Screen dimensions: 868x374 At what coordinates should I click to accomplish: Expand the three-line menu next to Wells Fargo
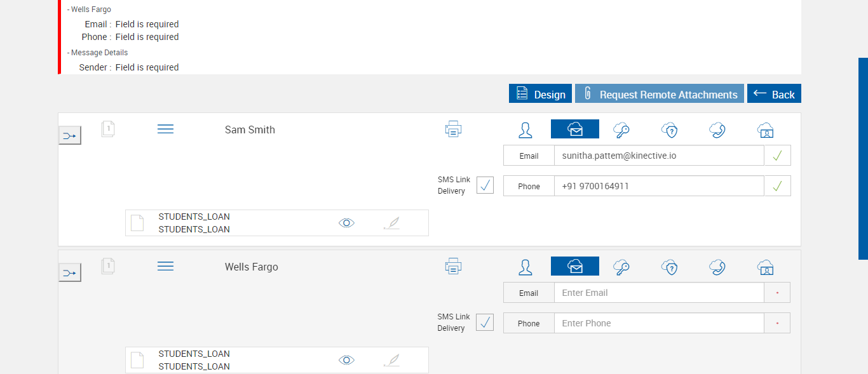(x=165, y=267)
